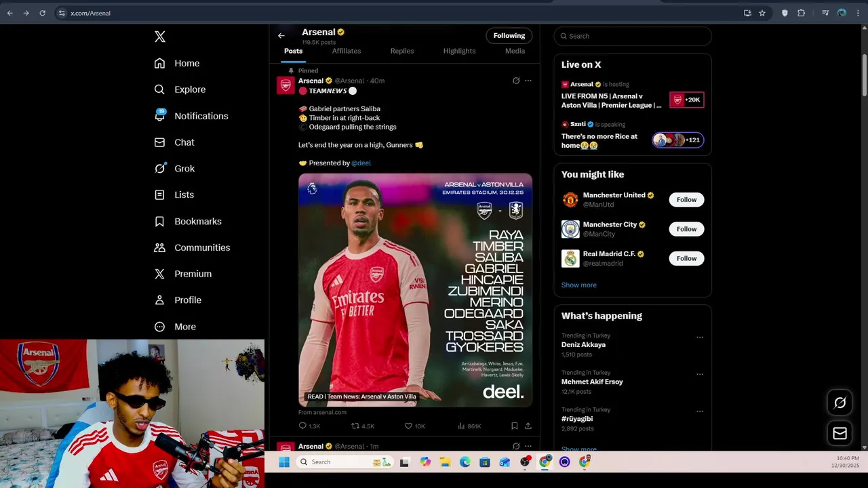Click Show more under You might like
The height and width of the screenshot is (488, 868).
tap(579, 285)
